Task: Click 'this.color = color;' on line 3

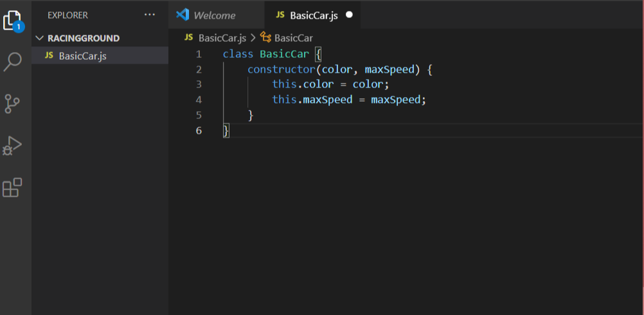Action: point(330,85)
